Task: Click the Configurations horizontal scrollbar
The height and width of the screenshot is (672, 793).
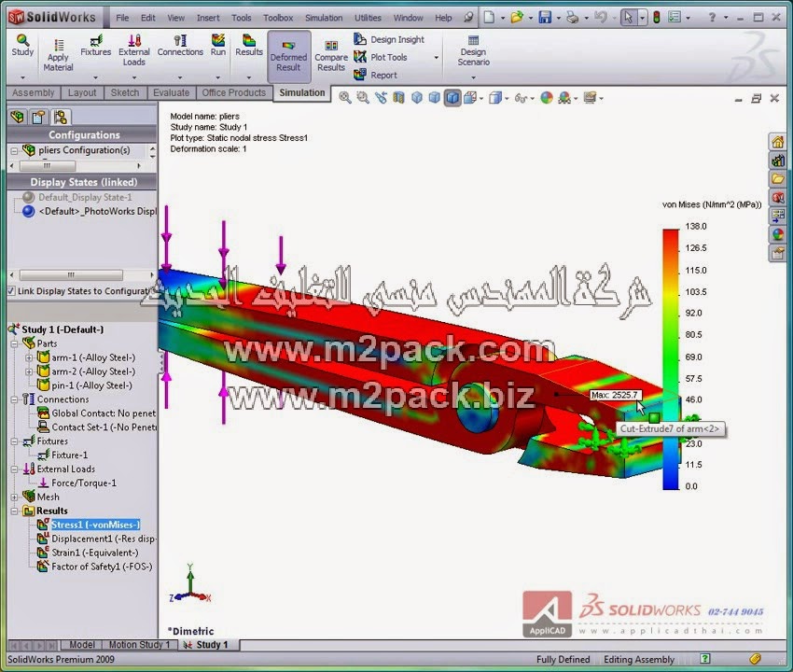Action: (x=48, y=166)
